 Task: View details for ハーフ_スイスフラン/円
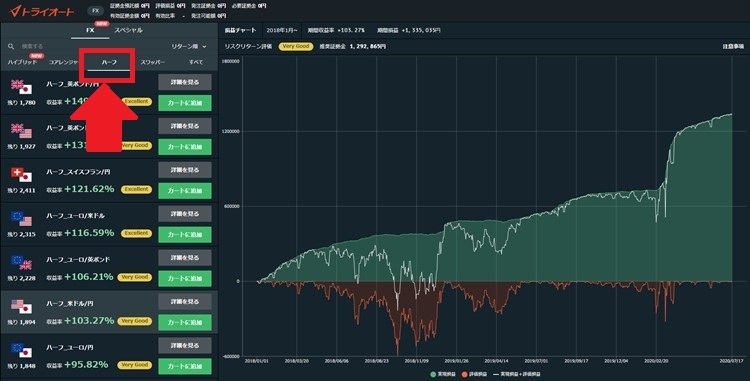[185, 170]
